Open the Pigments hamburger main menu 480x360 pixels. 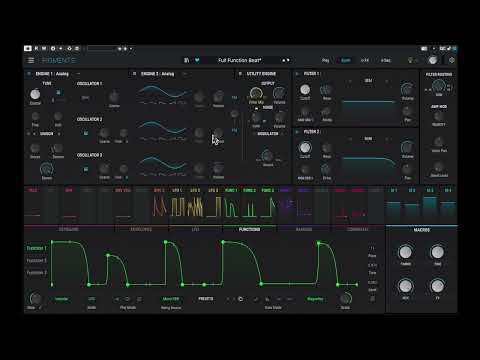point(31,60)
